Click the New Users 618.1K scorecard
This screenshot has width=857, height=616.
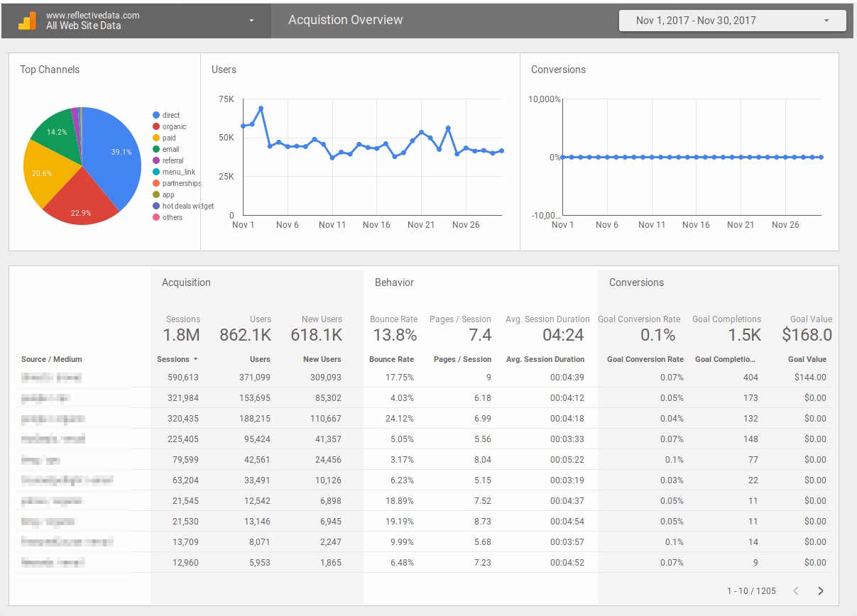tap(317, 329)
